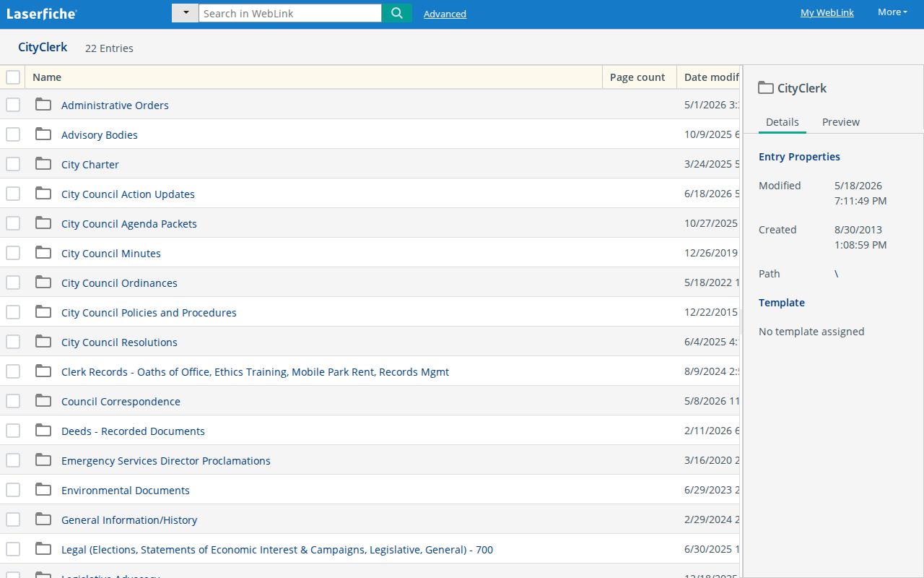Open Administrative Orders folder link
The height and width of the screenshot is (578, 924).
click(115, 105)
